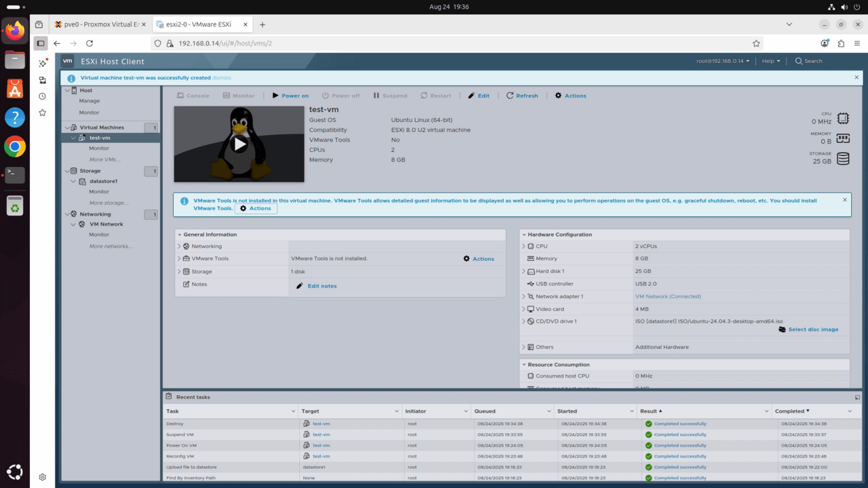Select Networking in navigator tree

95,214
